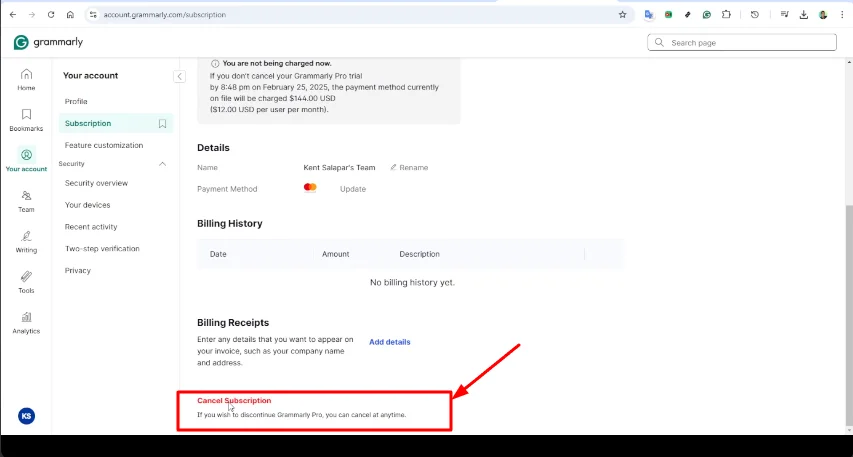Click the Grammarly logo

pyautogui.click(x=48, y=42)
